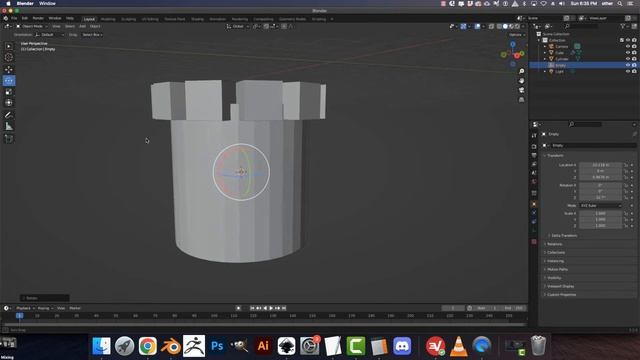Viewport: 640px width, 360px height.
Task: Click the Select Box tool at top of toolbar
Action: 9,46
